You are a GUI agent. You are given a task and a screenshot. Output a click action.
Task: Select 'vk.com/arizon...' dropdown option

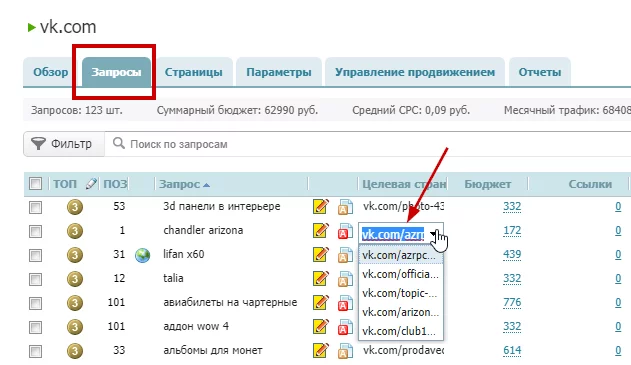(401, 312)
